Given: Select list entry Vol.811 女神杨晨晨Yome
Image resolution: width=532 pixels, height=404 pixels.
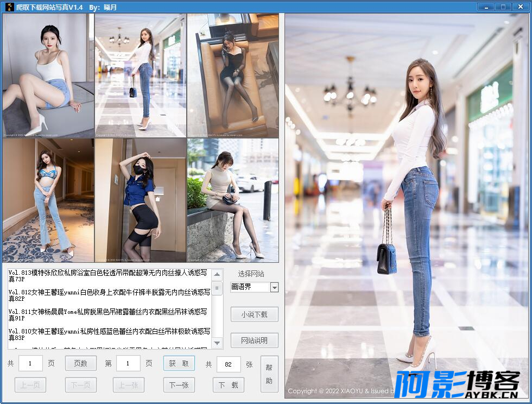Looking at the screenshot, I should (x=109, y=315).
